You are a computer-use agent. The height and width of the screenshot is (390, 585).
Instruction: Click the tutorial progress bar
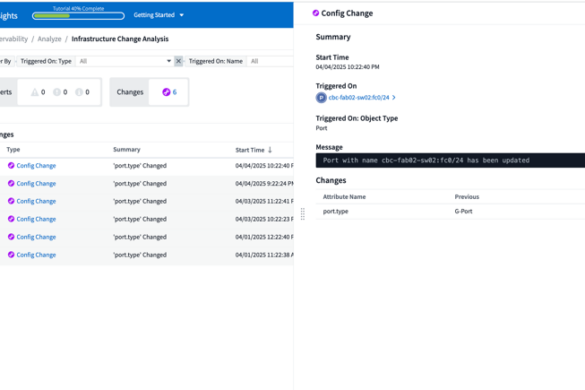click(x=78, y=16)
